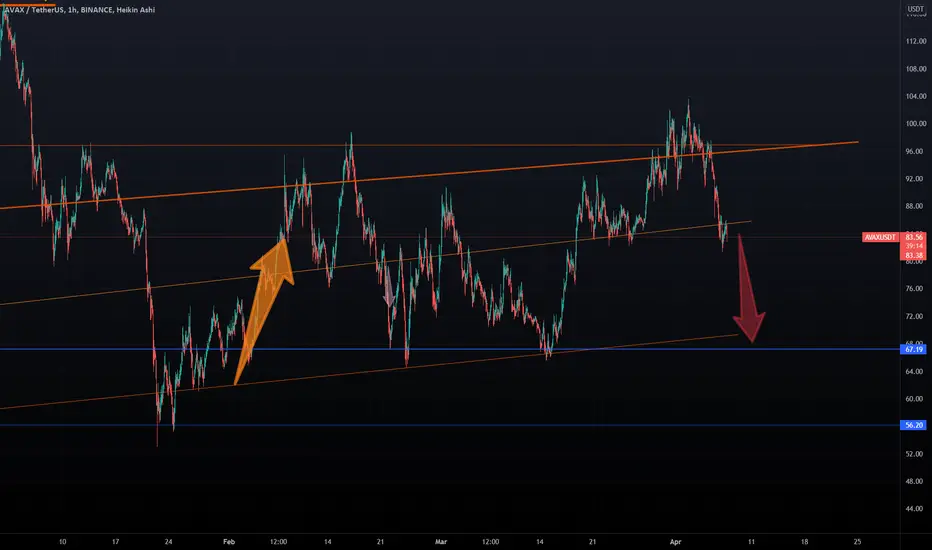Select the blue horizontal line at 56.20
Screen dimensions: 932x550
click(x=450, y=425)
